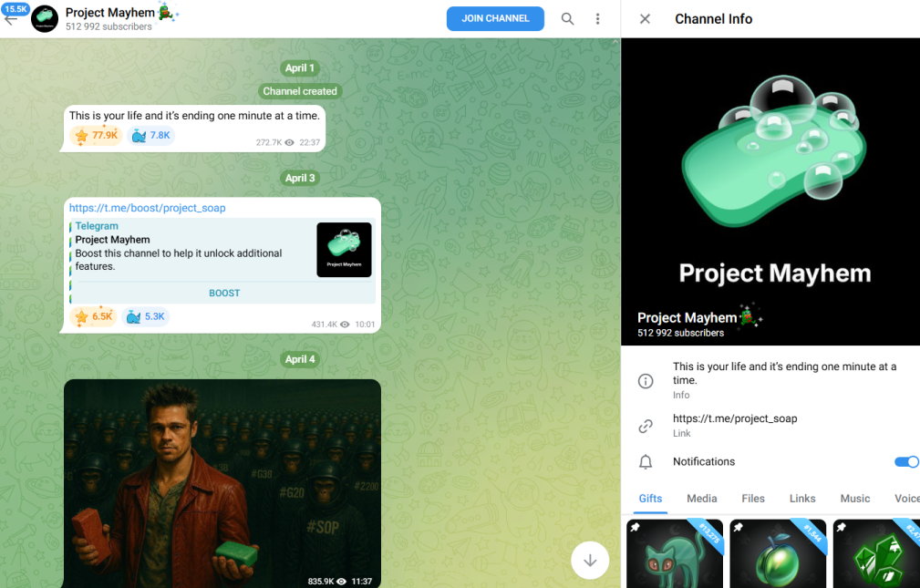
Task: Open the large soap profile picture
Action: [x=770, y=191]
